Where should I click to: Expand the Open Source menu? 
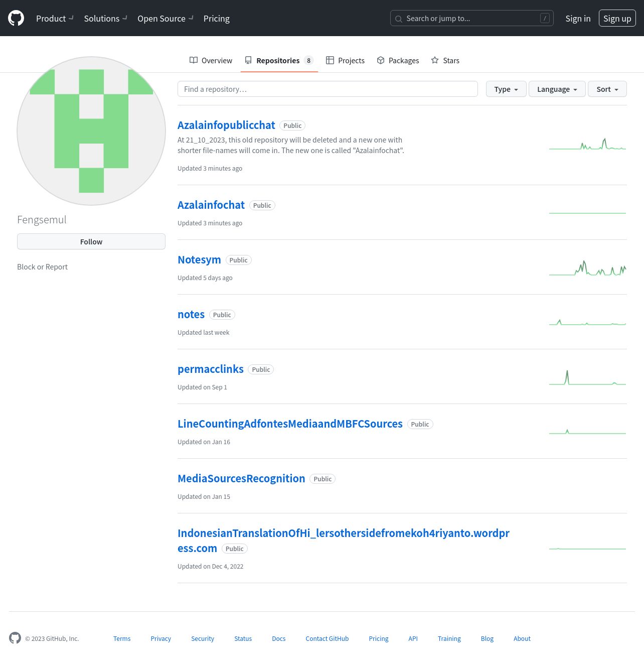[x=166, y=19]
